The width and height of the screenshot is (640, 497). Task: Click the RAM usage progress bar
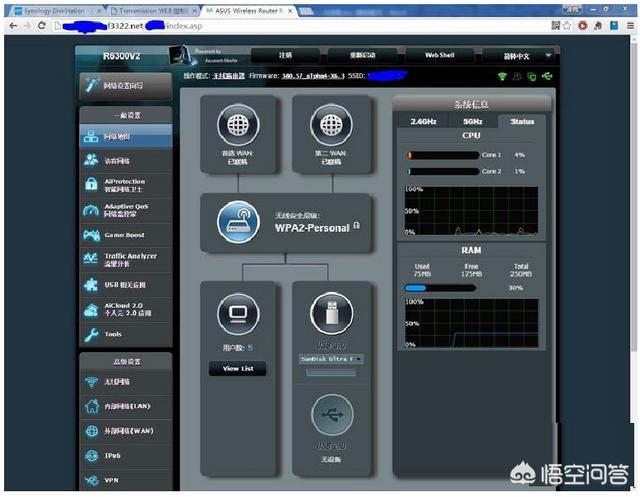(440, 288)
